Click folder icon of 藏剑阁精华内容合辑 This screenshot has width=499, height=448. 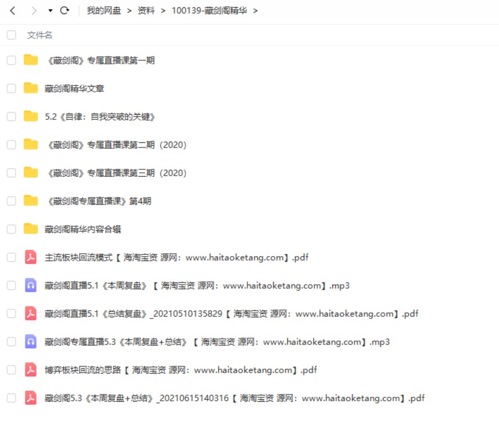point(31,229)
